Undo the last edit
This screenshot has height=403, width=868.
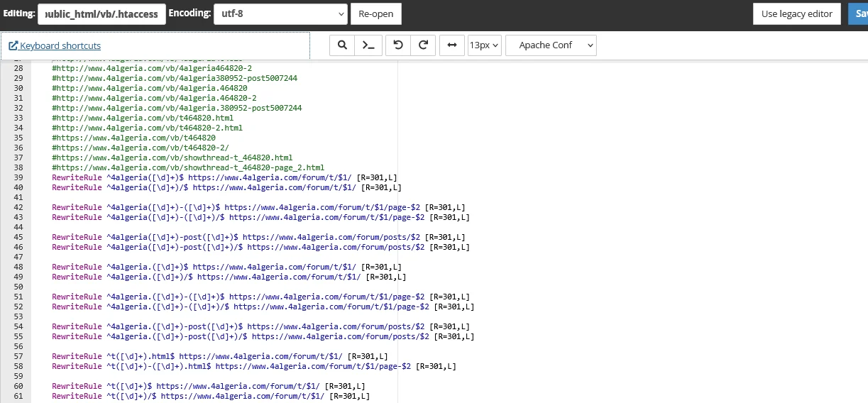click(x=397, y=45)
